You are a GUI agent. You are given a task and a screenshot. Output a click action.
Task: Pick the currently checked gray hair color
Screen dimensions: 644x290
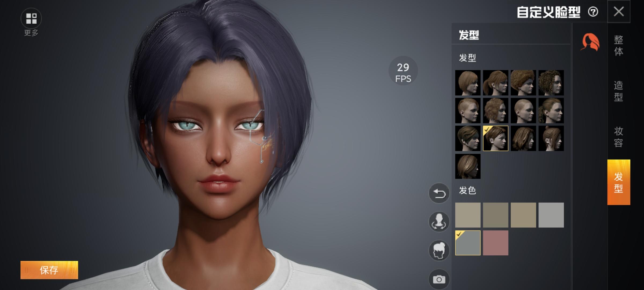pyautogui.click(x=468, y=243)
